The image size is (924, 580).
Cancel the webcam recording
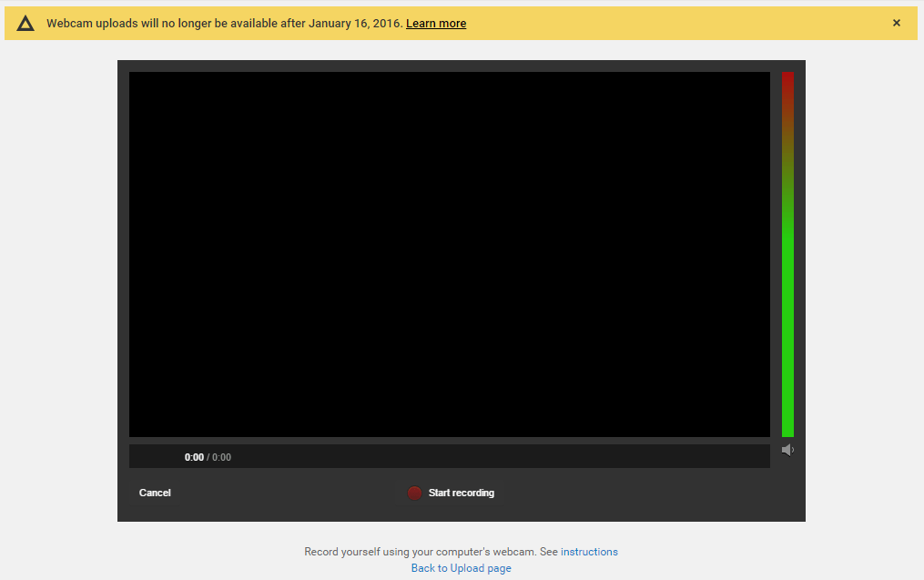155,493
